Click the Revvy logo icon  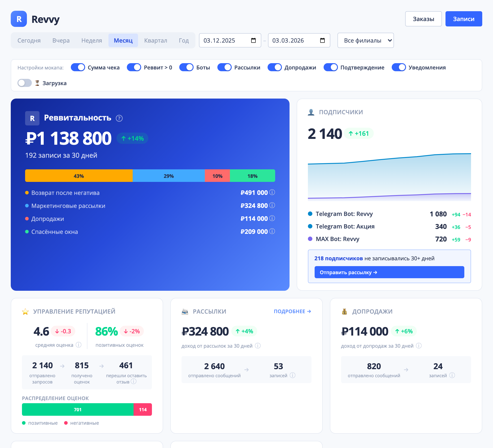[x=19, y=19]
